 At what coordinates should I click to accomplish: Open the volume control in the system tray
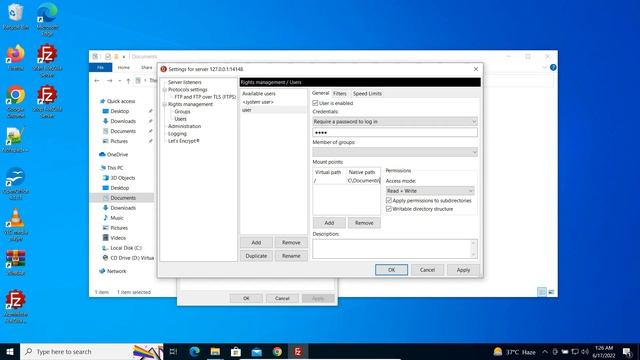coord(584,351)
